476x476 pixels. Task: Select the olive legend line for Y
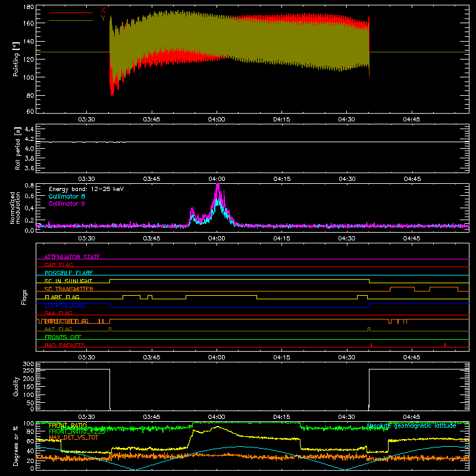coord(71,20)
